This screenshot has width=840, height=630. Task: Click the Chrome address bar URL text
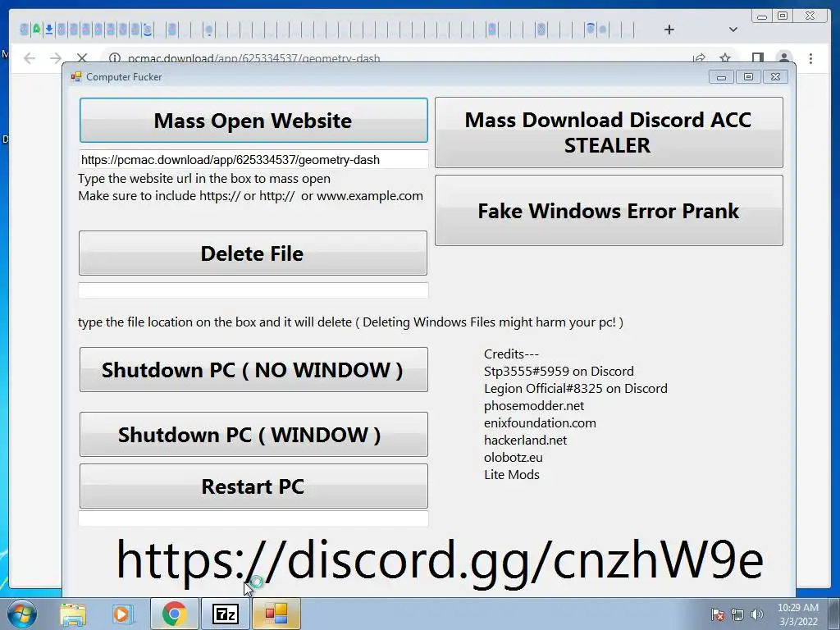coord(254,58)
